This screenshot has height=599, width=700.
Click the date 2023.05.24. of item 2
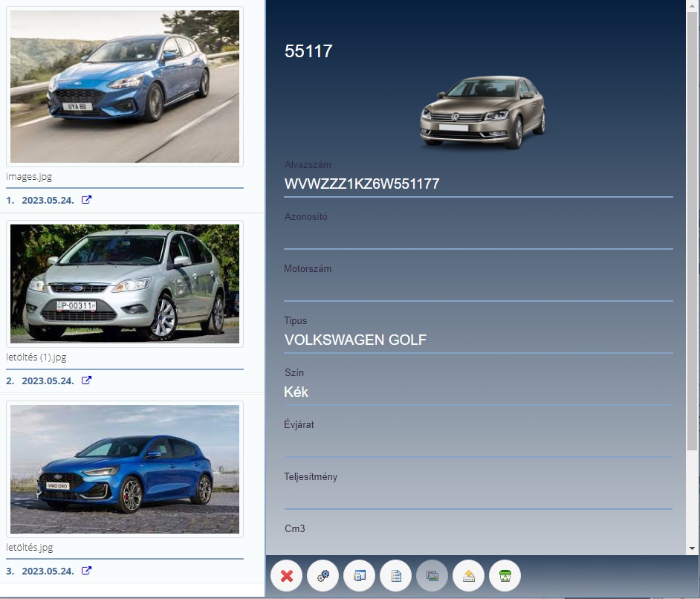48,381
